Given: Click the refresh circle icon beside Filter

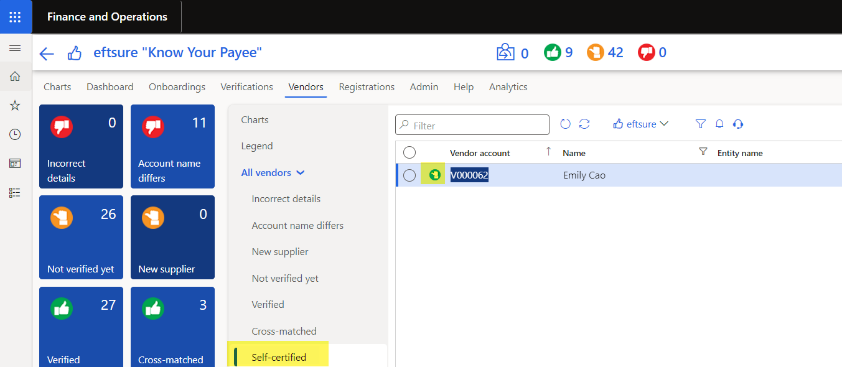Looking at the screenshot, I should (565, 124).
